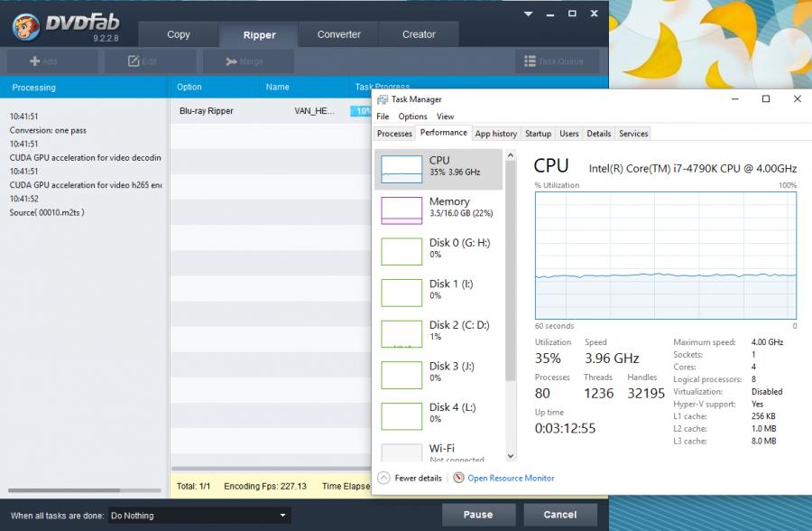812x531 pixels.
Task: Collapse Task Manager with Fewer details
Action: [411, 478]
